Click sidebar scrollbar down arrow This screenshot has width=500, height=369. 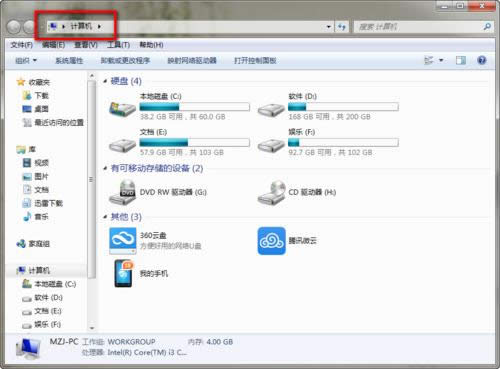pos(92,328)
